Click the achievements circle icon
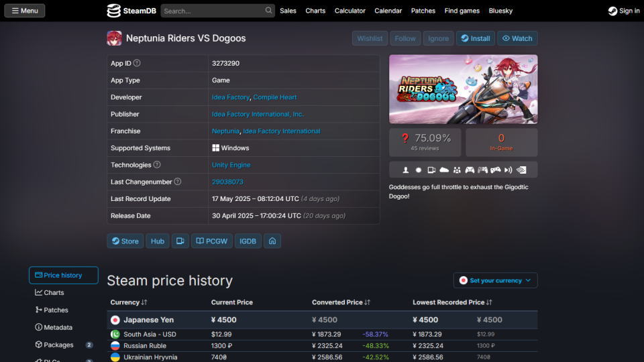 click(419, 170)
